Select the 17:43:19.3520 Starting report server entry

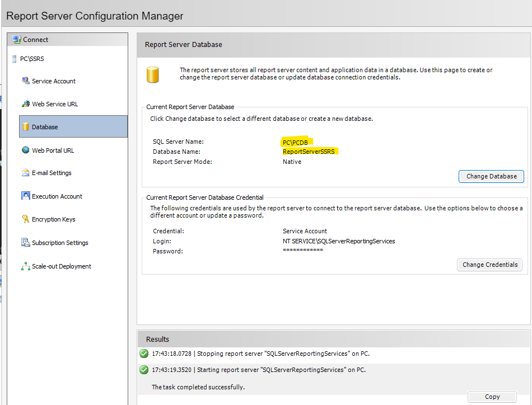(x=259, y=370)
